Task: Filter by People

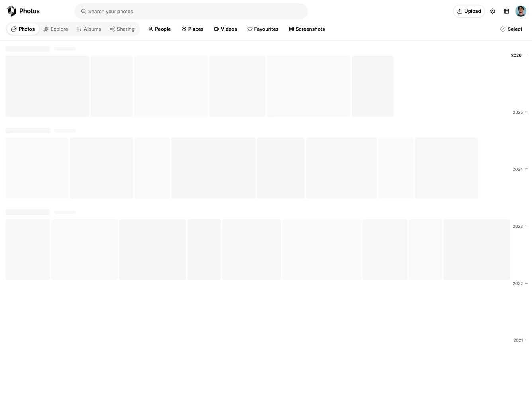Action: tap(160, 29)
